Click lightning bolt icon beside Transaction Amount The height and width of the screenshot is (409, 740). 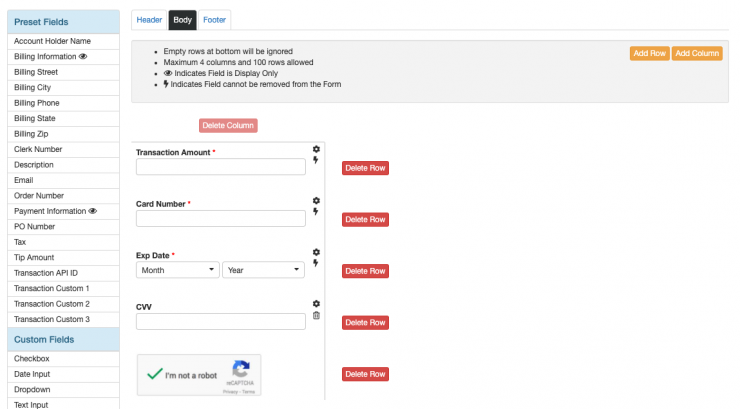point(316,160)
